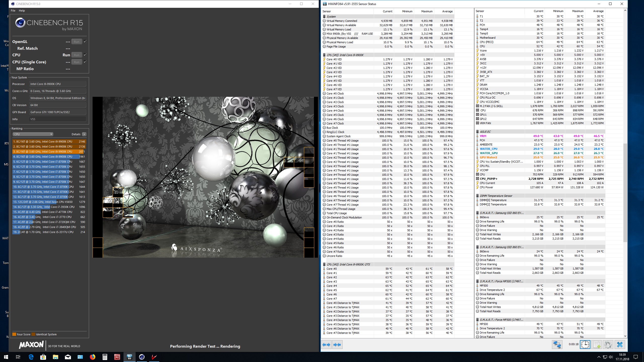Shrink HWiNFO sensor columns with inward arrows button
Image resolution: width=644 pixels, height=362 pixels.
337,345
